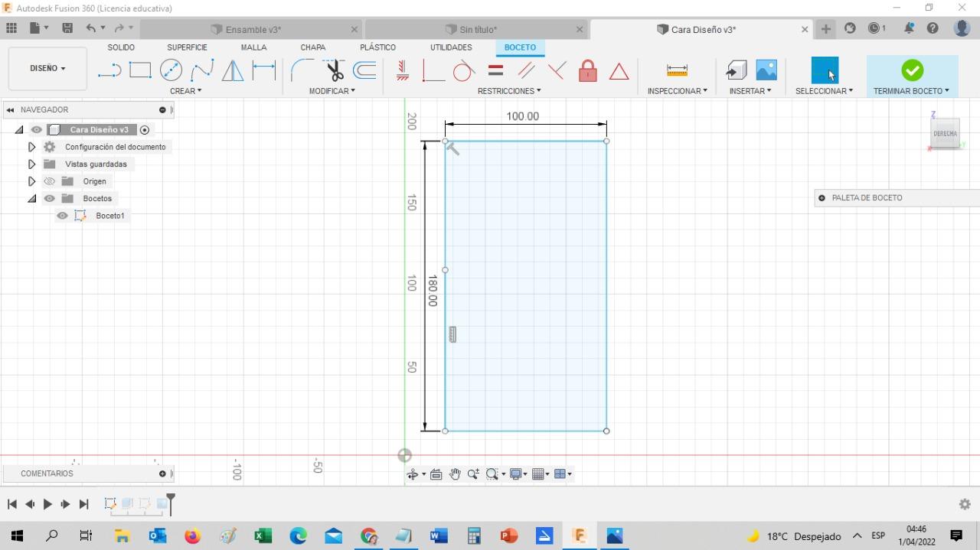The image size is (980, 550).
Task: Collapse the Bocetos folder
Action: point(31,199)
